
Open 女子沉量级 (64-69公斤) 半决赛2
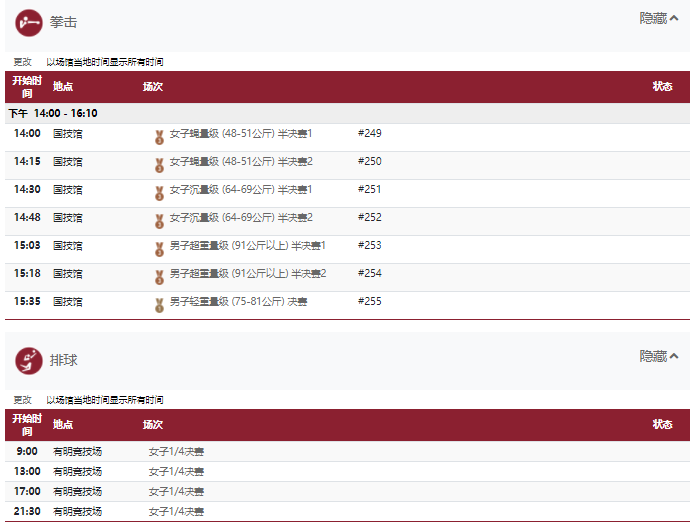[x=241, y=218]
